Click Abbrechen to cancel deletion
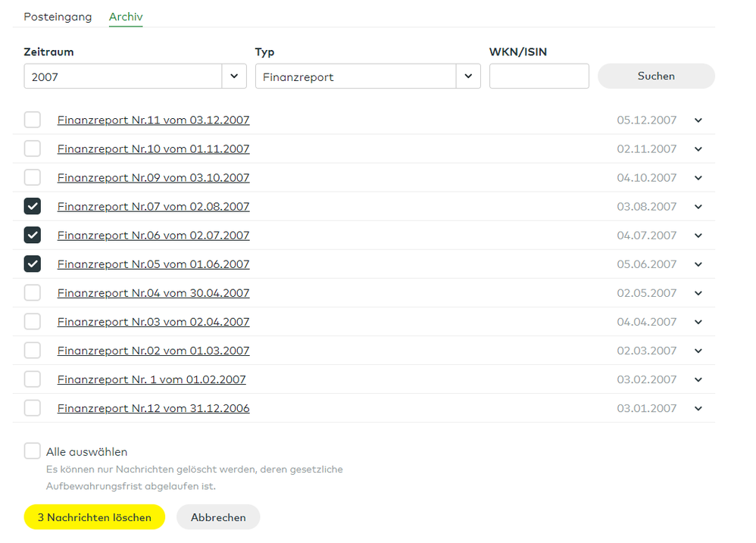This screenshot has width=756, height=543. [x=218, y=517]
